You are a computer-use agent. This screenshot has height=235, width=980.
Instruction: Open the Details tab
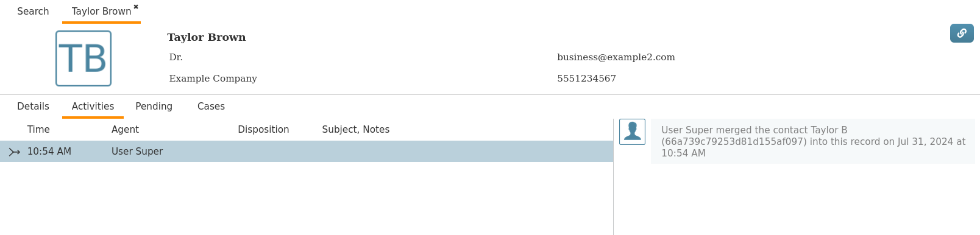pyautogui.click(x=33, y=107)
